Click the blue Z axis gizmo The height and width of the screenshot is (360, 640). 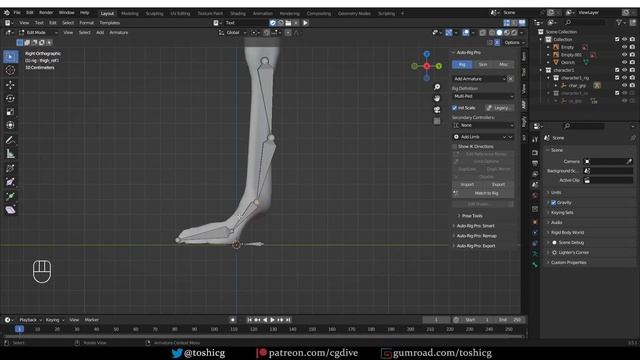point(427,54)
